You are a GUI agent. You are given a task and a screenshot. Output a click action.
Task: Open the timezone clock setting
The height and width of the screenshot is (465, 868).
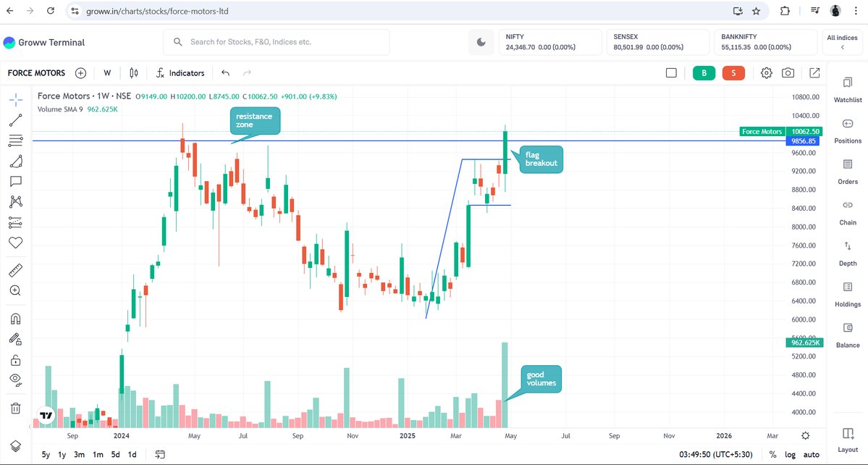click(716, 454)
